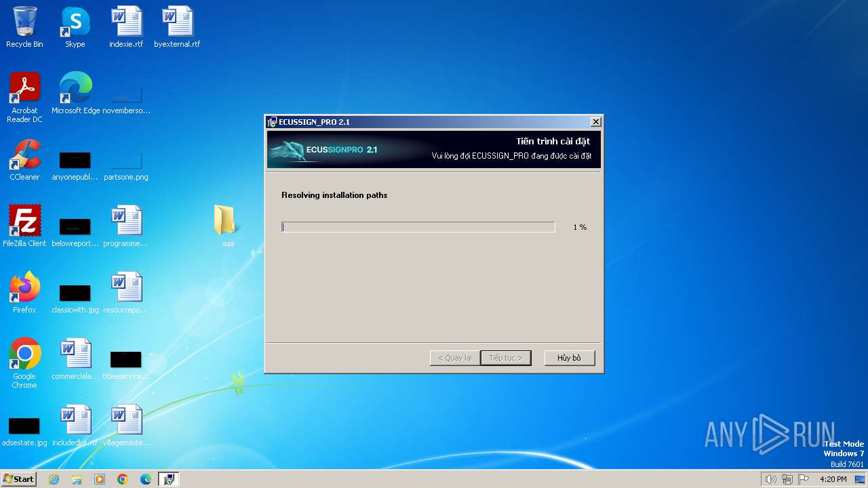Select the titlesservice... file icon
The image size is (868, 488).
[x=126, y=365]
